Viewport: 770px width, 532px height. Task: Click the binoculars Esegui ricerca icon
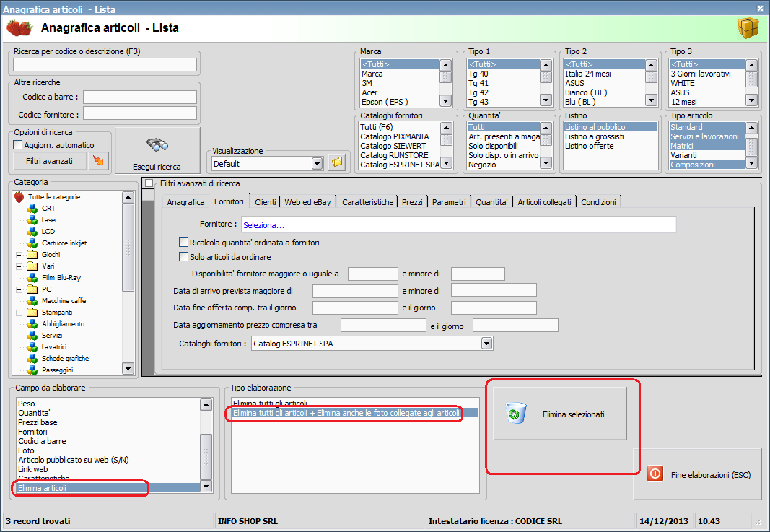point(156,144)
